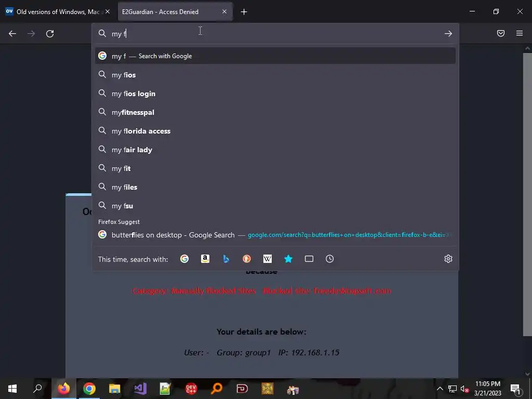Select the 'my fit' suggestion

pos(275,168)
